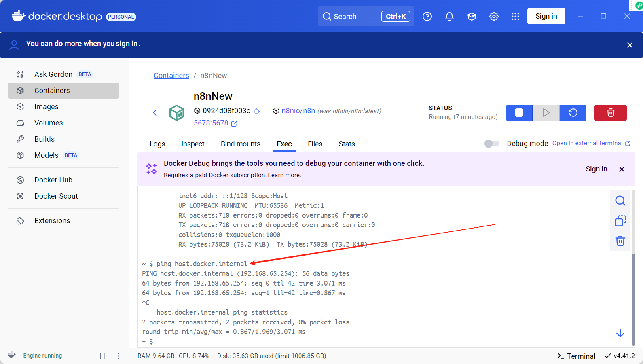Screen dimensions: 643x364
Task: Pause the Docker engine
Action: coord(102,356)
